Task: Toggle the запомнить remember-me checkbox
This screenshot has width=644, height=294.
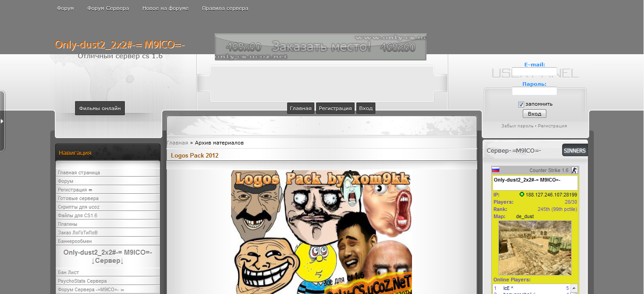Action: coord(521,104)
